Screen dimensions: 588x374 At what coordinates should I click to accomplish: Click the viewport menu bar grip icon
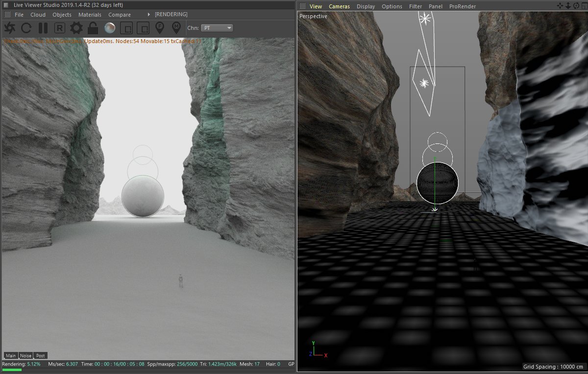pos(302,6)
